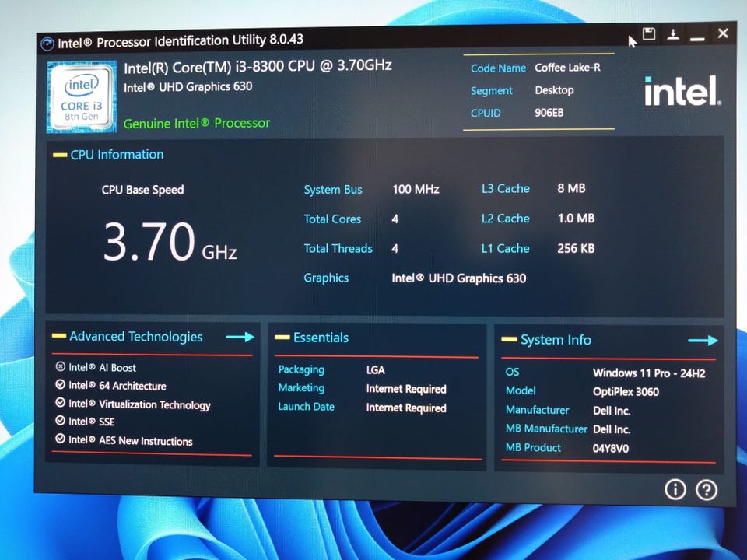747x560 pixels.
Task: Select the 'Intel® AI Boost' text
Action: click(102, 368)
